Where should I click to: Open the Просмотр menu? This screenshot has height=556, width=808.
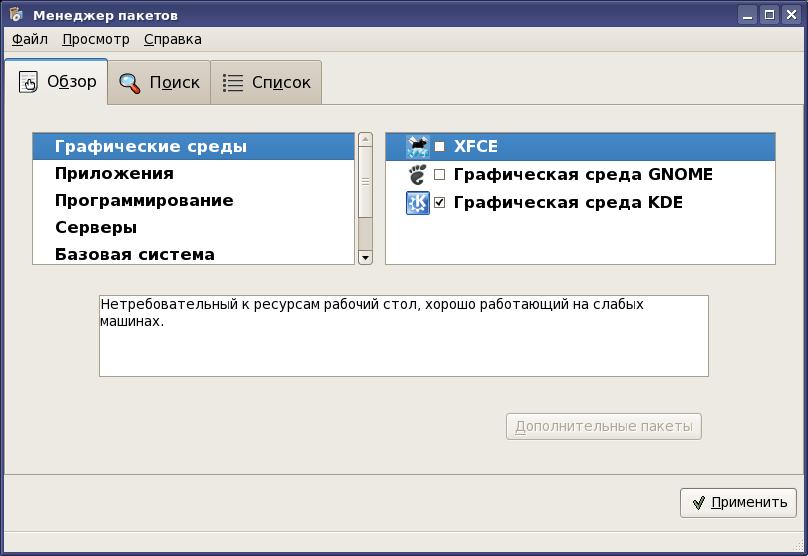pos(95,39)
